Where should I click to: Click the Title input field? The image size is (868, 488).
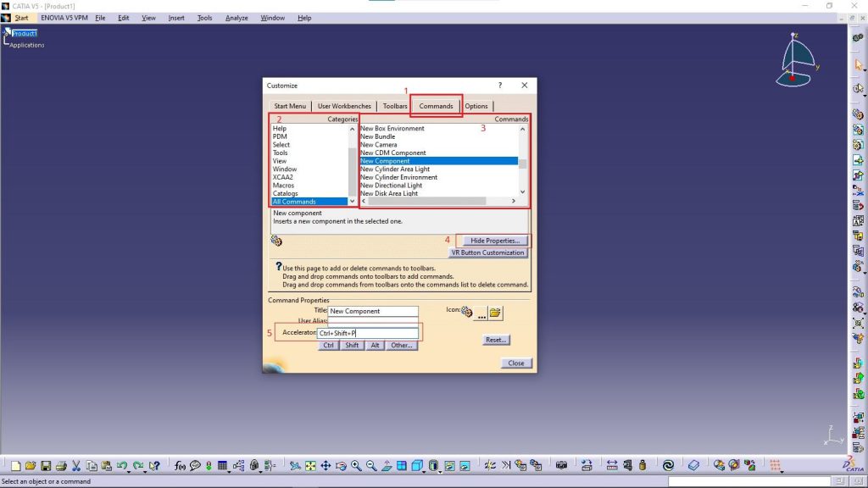[373, 311]
